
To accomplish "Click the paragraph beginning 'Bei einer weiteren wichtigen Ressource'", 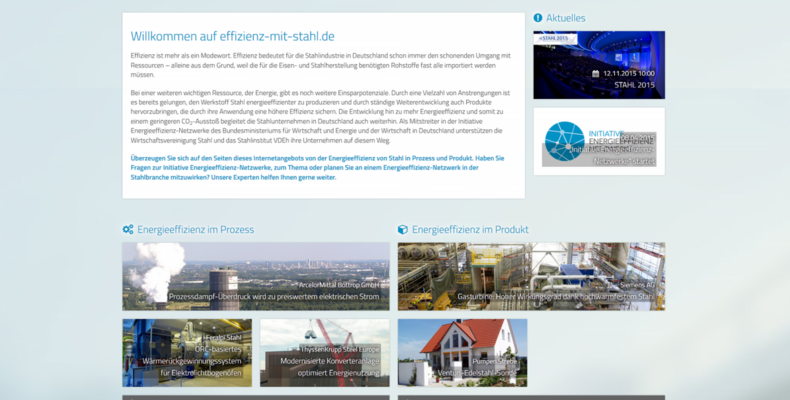I will [320, 116].
